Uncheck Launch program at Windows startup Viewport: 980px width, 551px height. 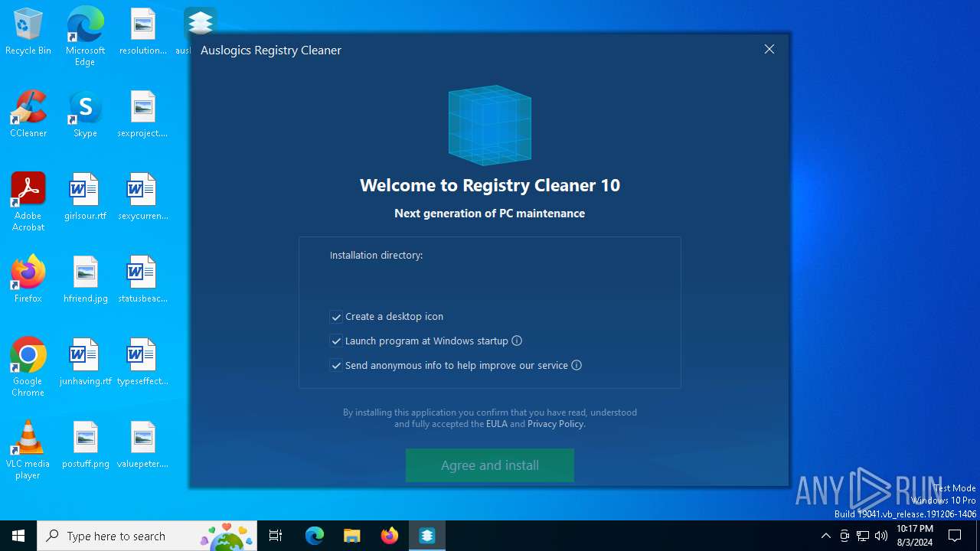point(336,341)
